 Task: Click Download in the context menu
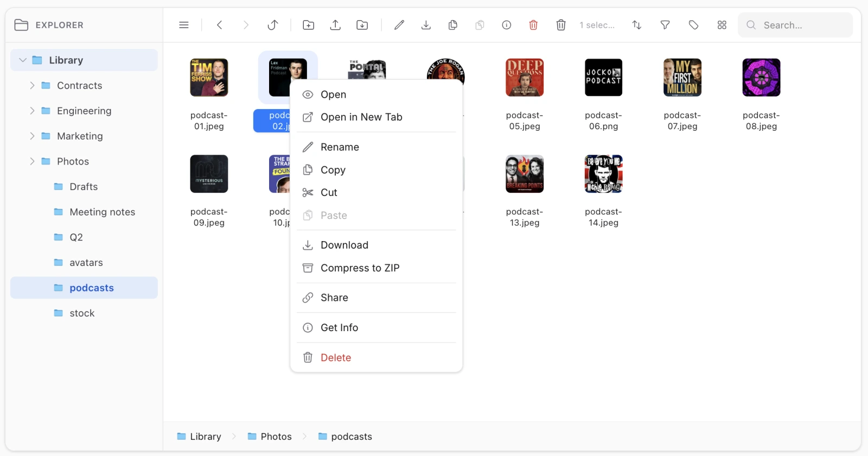376,245
